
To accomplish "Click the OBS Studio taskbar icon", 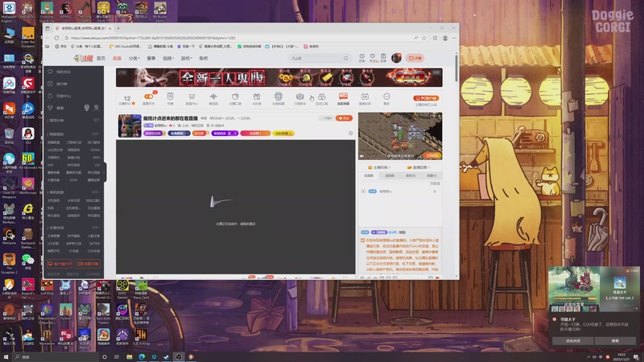I will 179,357.
